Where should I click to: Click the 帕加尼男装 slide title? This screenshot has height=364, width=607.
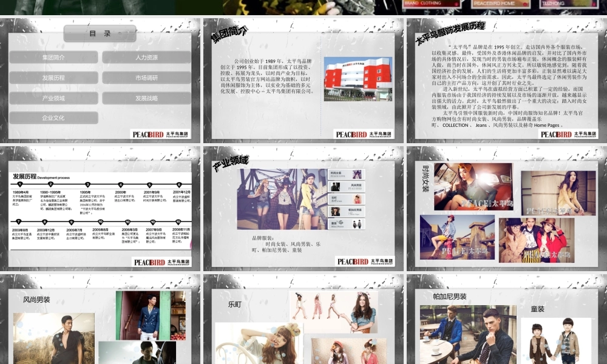(x=449, y=297)
